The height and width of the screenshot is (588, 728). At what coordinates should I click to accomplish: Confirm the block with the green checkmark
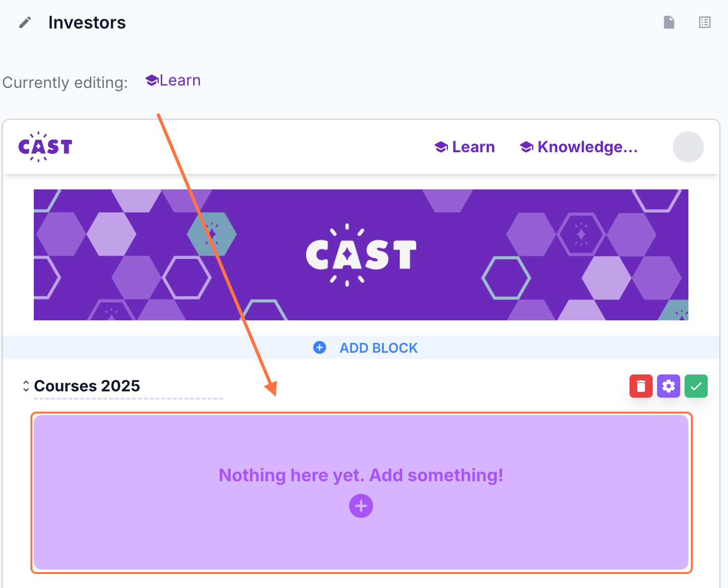[696, 386]
